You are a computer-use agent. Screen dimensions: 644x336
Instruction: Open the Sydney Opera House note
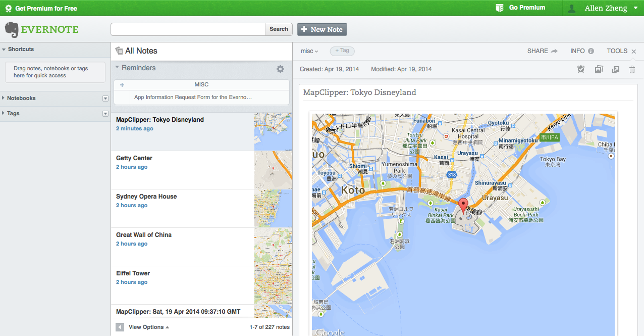[183, 209]
